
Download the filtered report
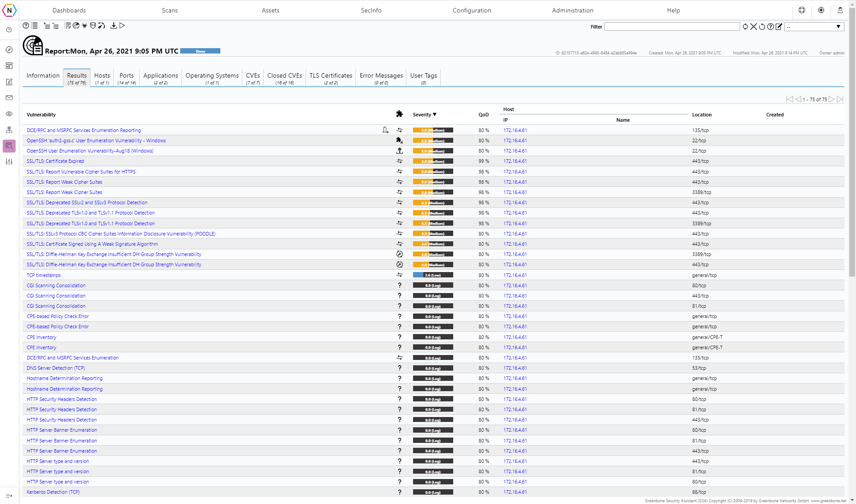pyautogui.click(x=114, y=26)
